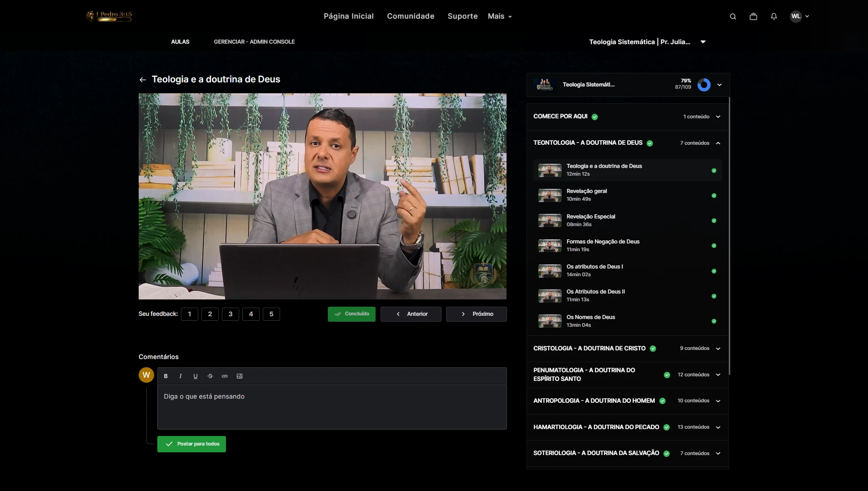Toggle completion check for Revelação geral
Viewport: 868px width, 491px height.
(714, 196)
